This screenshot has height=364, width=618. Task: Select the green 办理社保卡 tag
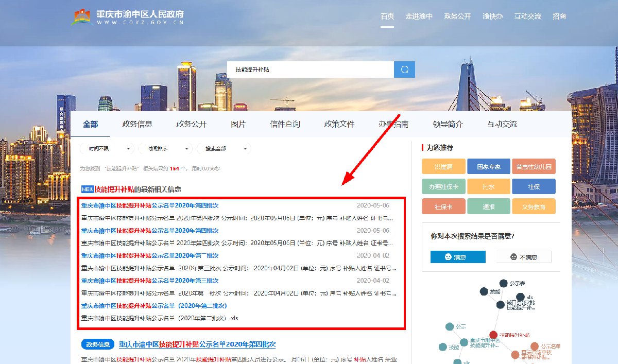coord(443,186)
